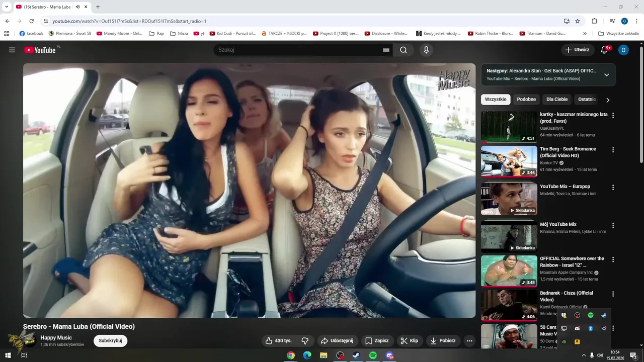Start voice search with microphone icon
Screen dimensions: 644x362
(x=426, y=50)
